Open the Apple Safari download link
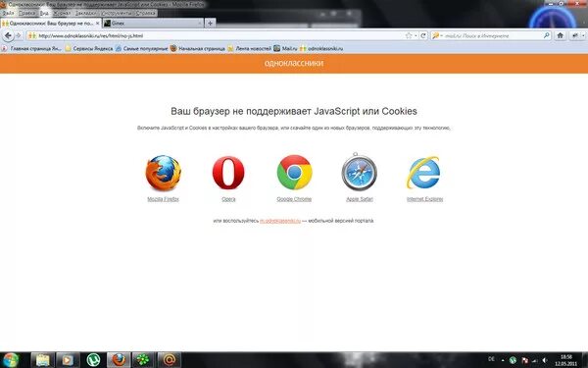The height and width of the screenshot is (368, 588). [360, 199]
